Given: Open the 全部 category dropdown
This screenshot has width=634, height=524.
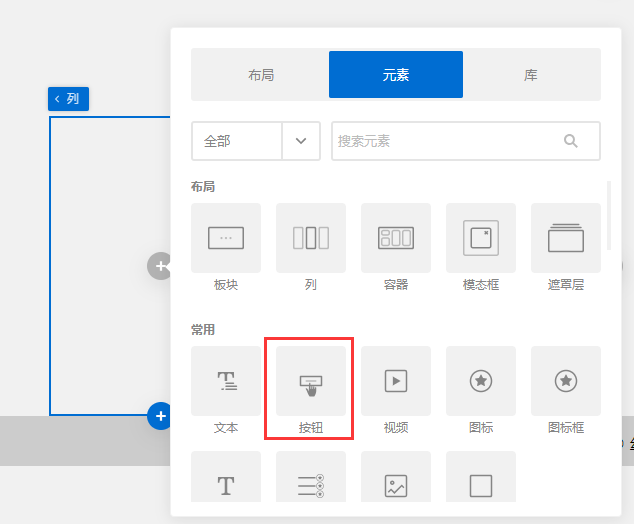Looking at the screenshot, I should pyautogui.click(x=237, y=141).
